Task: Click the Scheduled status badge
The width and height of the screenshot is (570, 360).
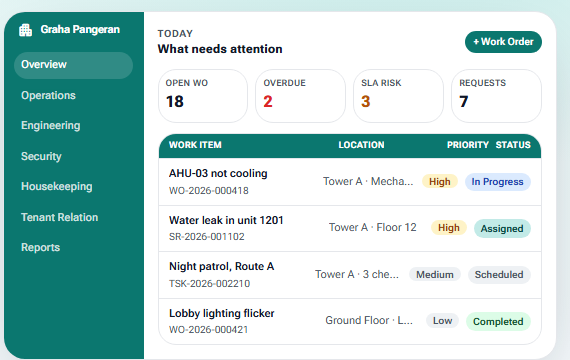Action: (499, 275)
